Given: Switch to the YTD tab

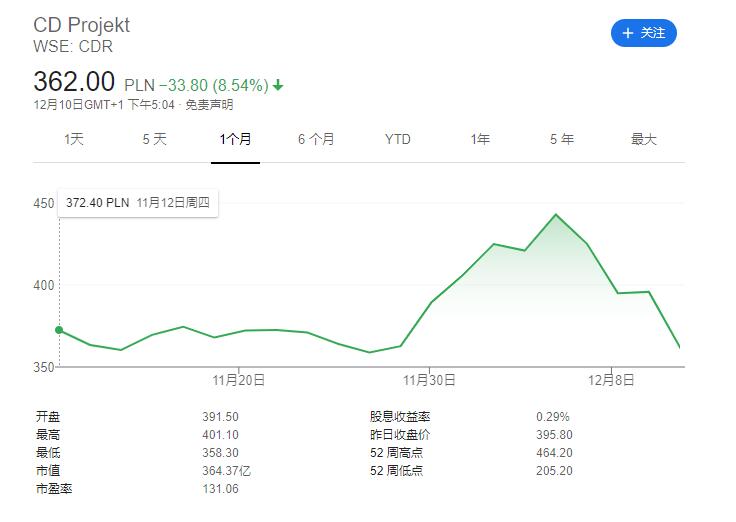Looking at the screenshot, I should (398, 139).
